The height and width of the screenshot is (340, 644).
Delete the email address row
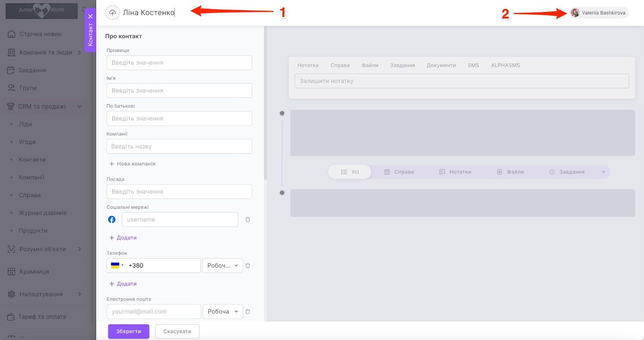(248, 311)
